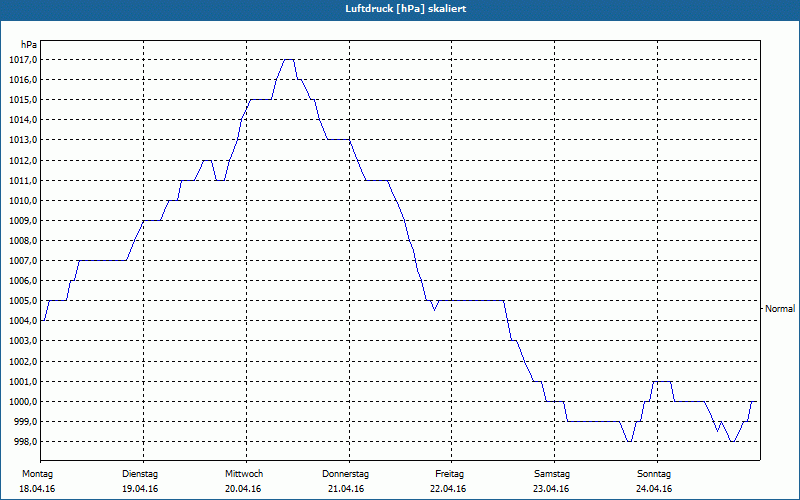Click the '1003,0' axis value

point(23,341)
